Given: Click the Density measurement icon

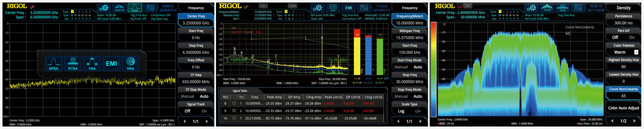Looking at the screenshot, I should [547, 8].
